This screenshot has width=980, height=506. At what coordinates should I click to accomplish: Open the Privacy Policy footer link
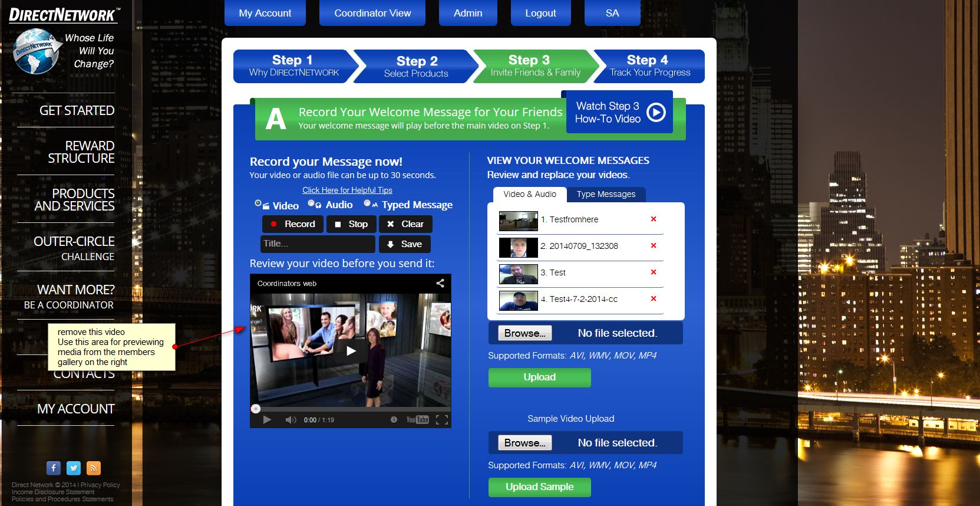coord(100,485)
